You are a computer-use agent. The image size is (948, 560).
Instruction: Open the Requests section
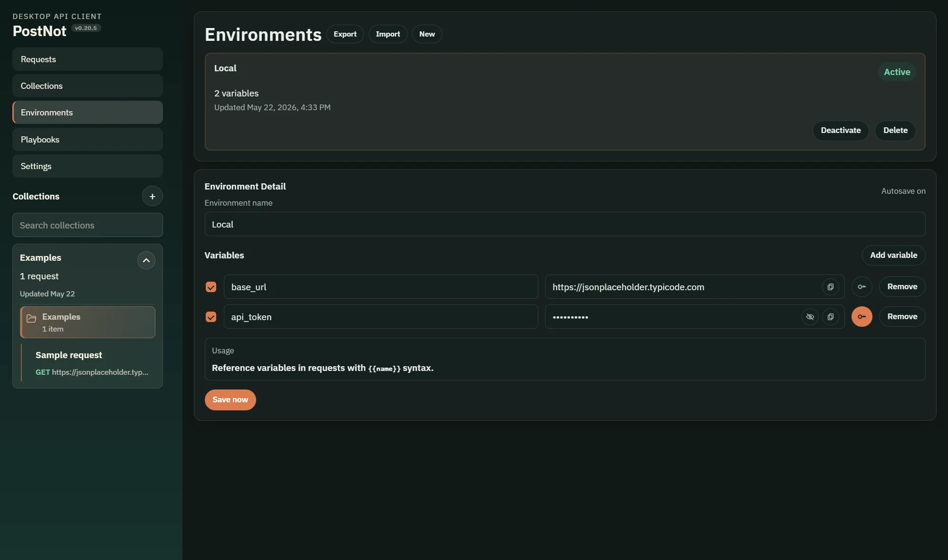point(87,59)
